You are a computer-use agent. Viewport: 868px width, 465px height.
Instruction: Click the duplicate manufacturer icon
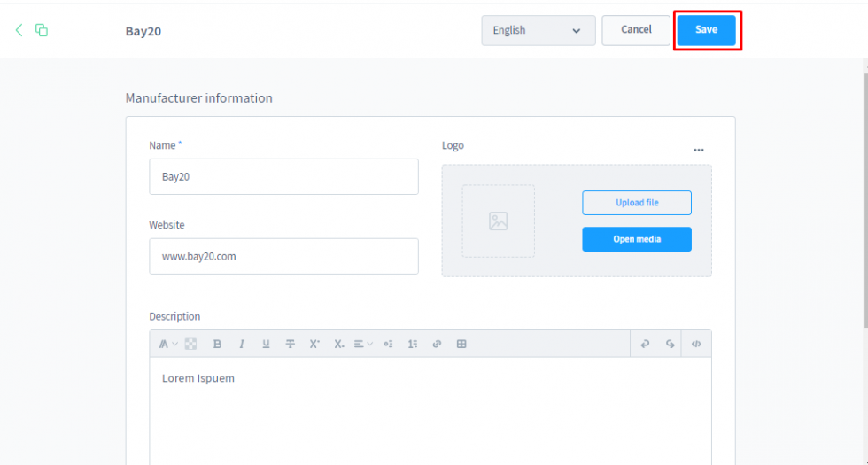42,30
